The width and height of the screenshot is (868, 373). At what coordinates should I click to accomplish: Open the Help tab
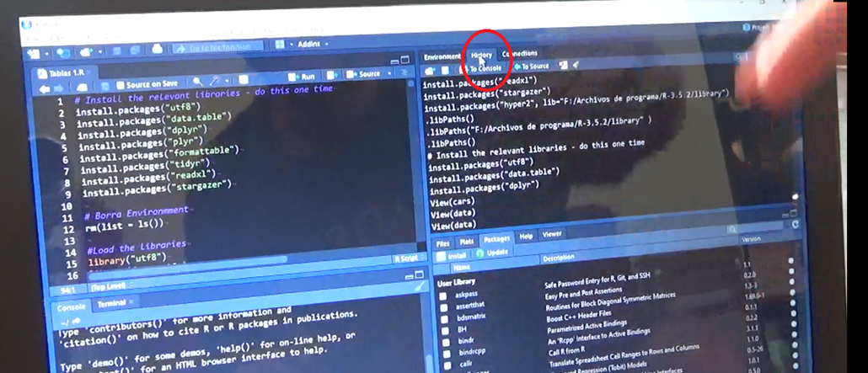pyautogui.click(x=527, y=237)
